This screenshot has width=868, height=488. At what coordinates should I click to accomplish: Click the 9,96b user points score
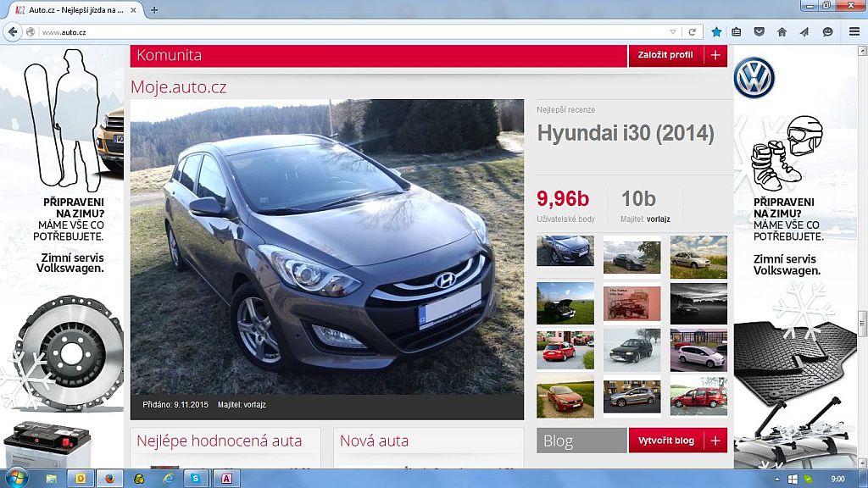(563, 198)
